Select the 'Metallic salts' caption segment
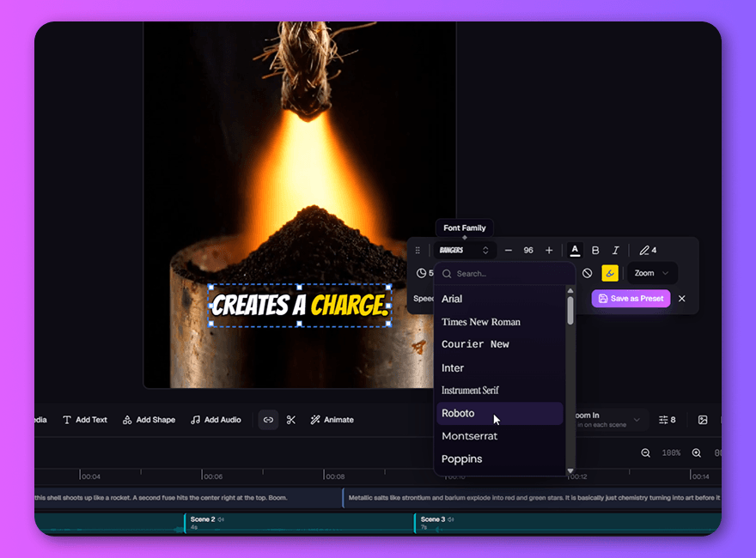This screenshot has width=756, height=558. pos(533,498)
